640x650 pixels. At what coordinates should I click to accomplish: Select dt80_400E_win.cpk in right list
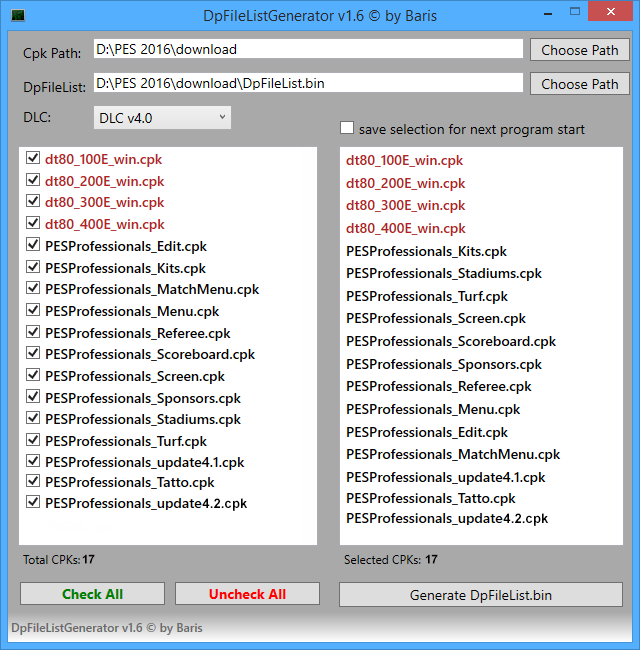[406, 228]
